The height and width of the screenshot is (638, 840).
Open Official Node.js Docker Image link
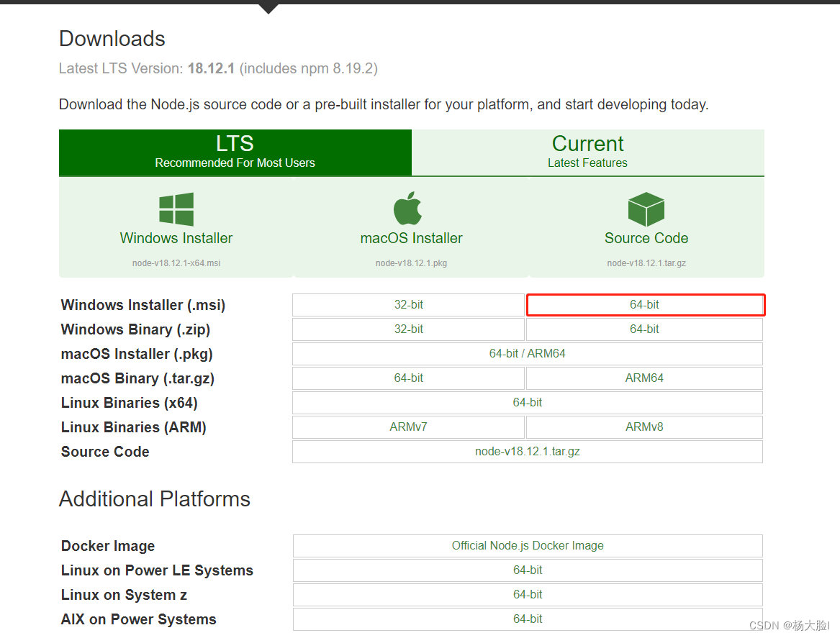point(528,546)
